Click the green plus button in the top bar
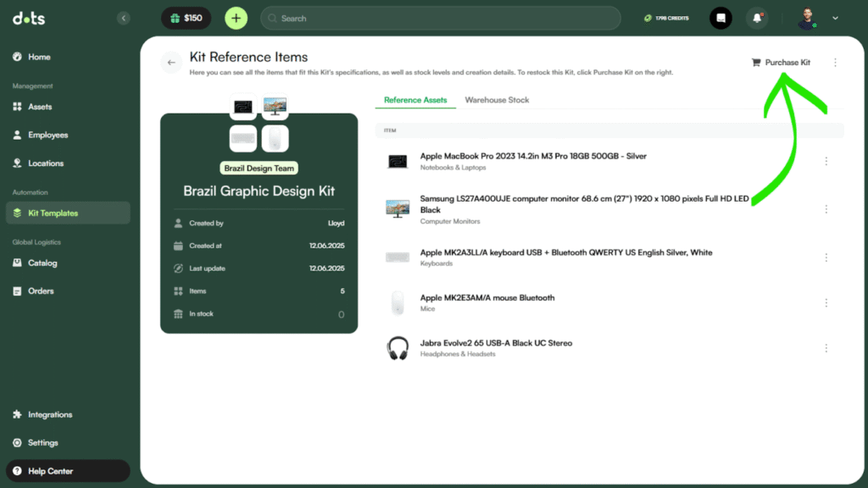The width and height of the screenshot is (868, 488). 236,18
